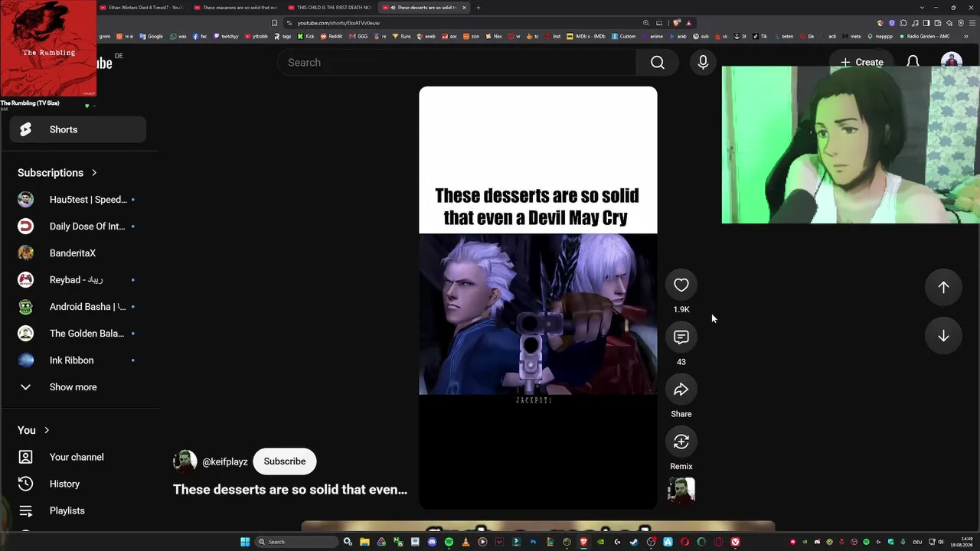
Task: Click The Rumbling album cover overlay
Action: tap(48, 48)
